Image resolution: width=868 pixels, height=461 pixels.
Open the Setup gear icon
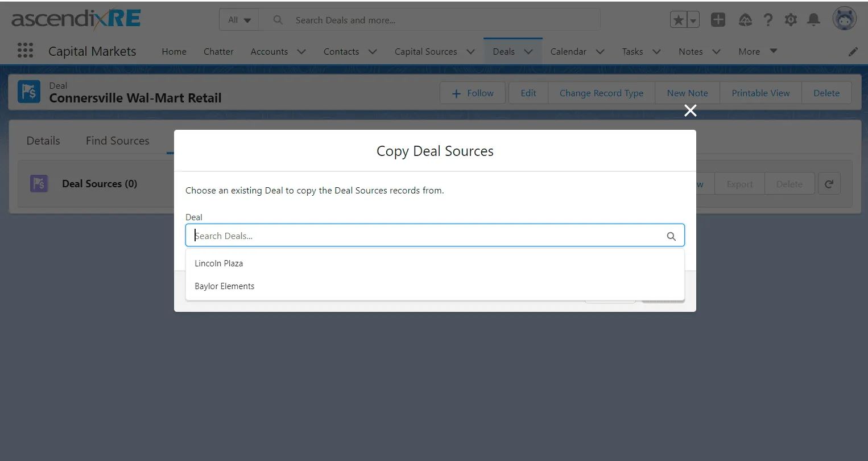click(x=791, y=20)
